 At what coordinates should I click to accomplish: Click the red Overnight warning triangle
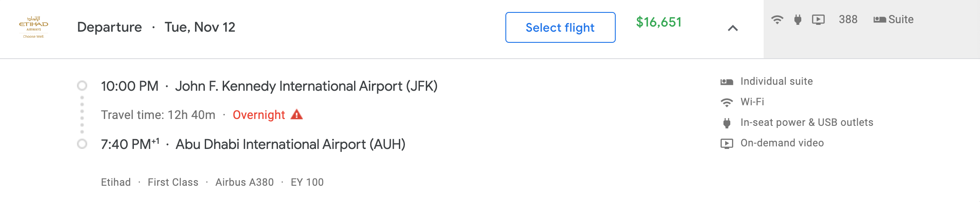[x=296, y=115]
